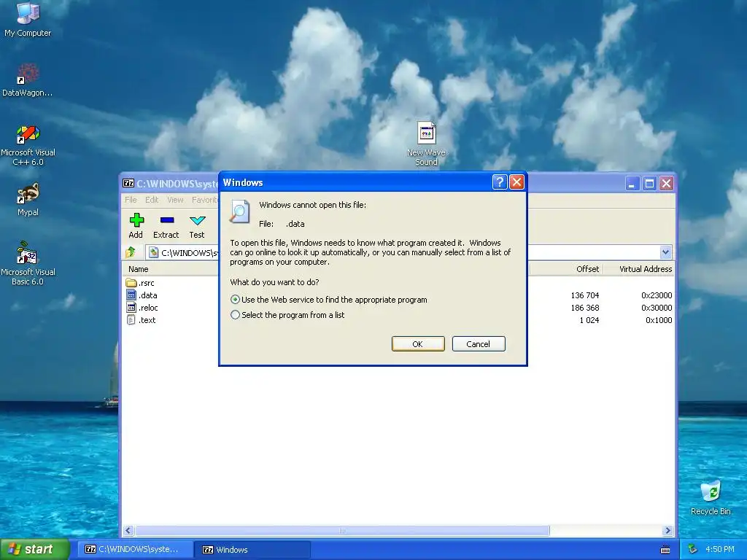Click Cancel in the Windows dialog
The height and width of the screenshot is (560, 747).
pos(479,344)
